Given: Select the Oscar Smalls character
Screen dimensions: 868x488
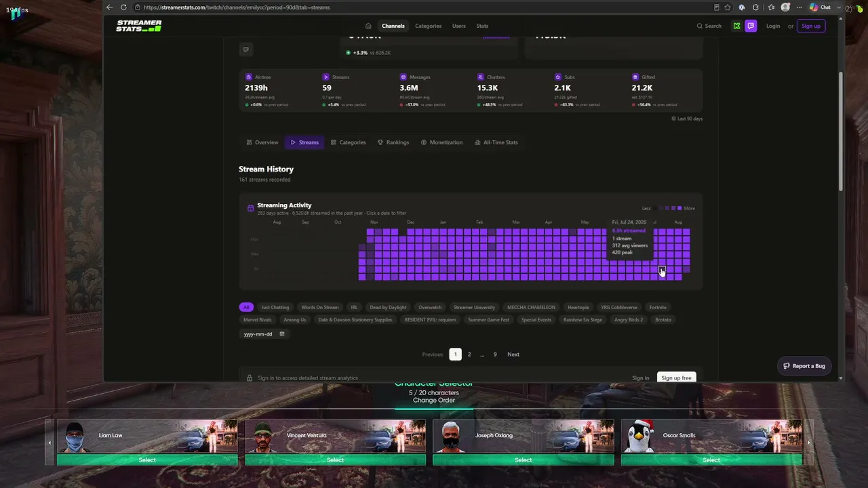Looking at the screenshot, I should (711, 460).
